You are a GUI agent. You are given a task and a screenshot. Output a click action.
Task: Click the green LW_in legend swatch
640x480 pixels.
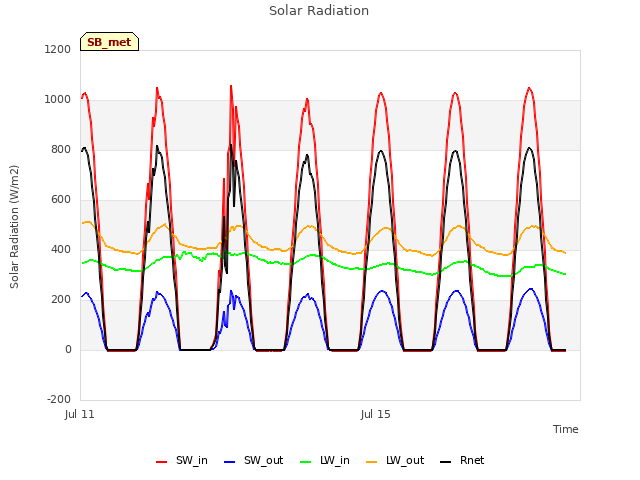pyautogui.click(x=306, y=462)
